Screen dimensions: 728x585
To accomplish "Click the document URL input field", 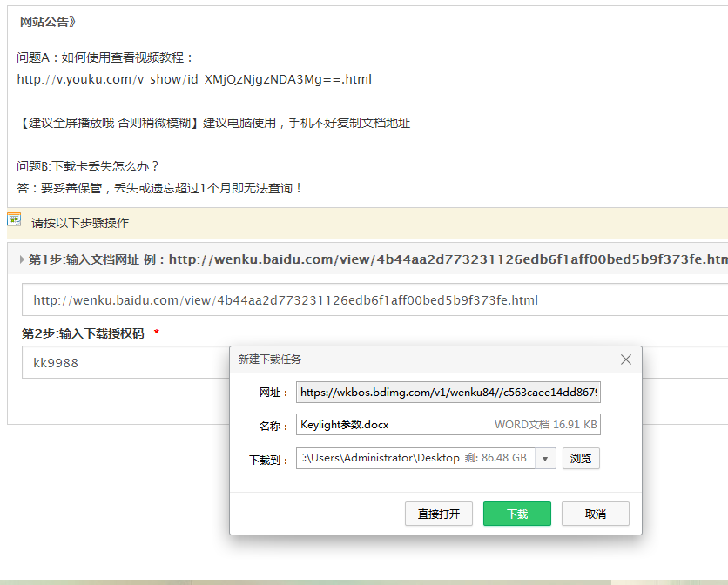I will click(x=375, y=300).
